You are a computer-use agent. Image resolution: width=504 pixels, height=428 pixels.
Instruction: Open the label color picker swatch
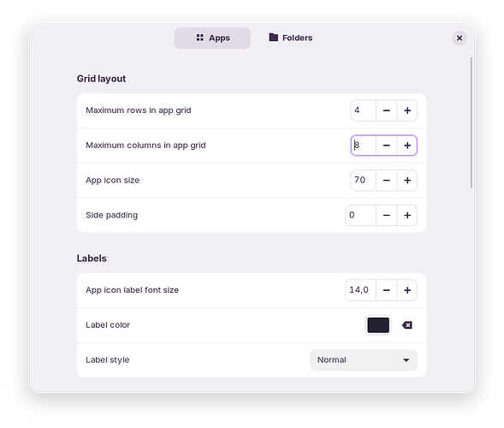tap(378, 325)
